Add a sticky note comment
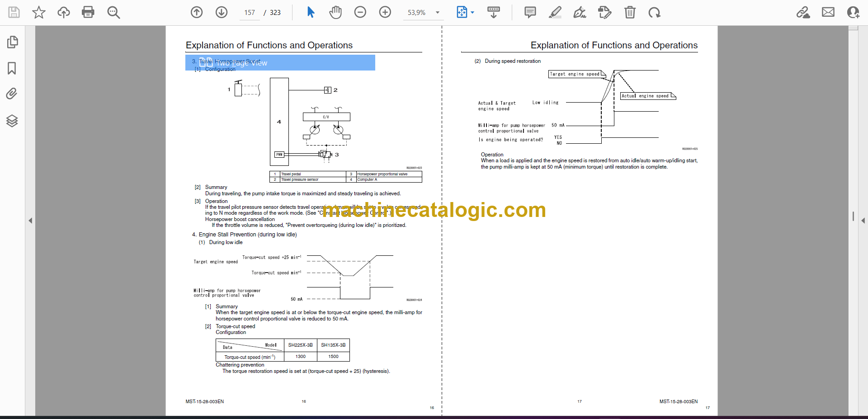 click(530, 12)
